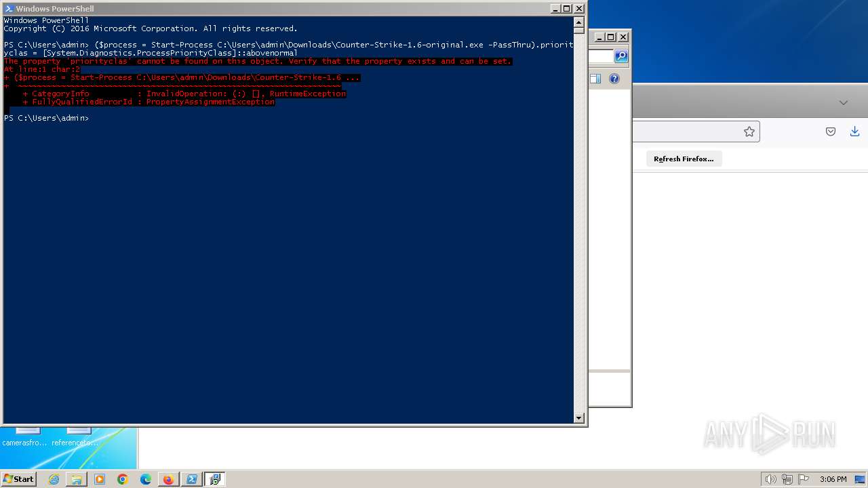Open Firefox Pocket save icon
The height and width of the screenshot is (488, 868).
[831, 131]
